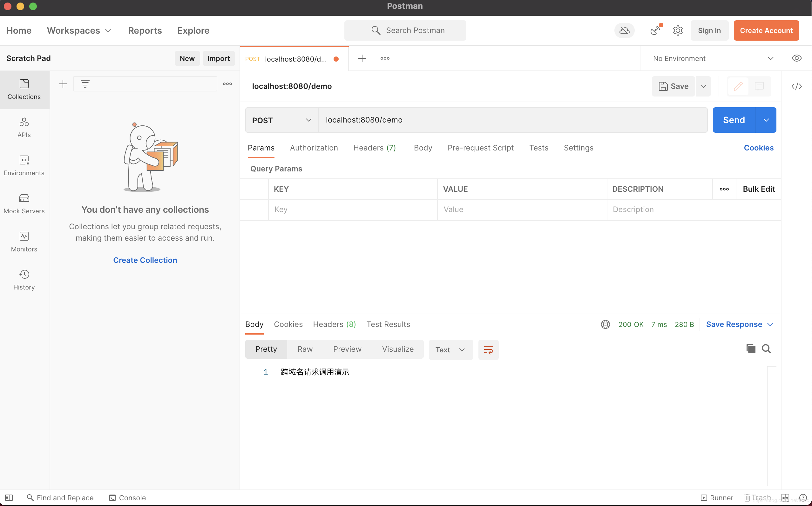Select the Raw response view

[305, 349]
